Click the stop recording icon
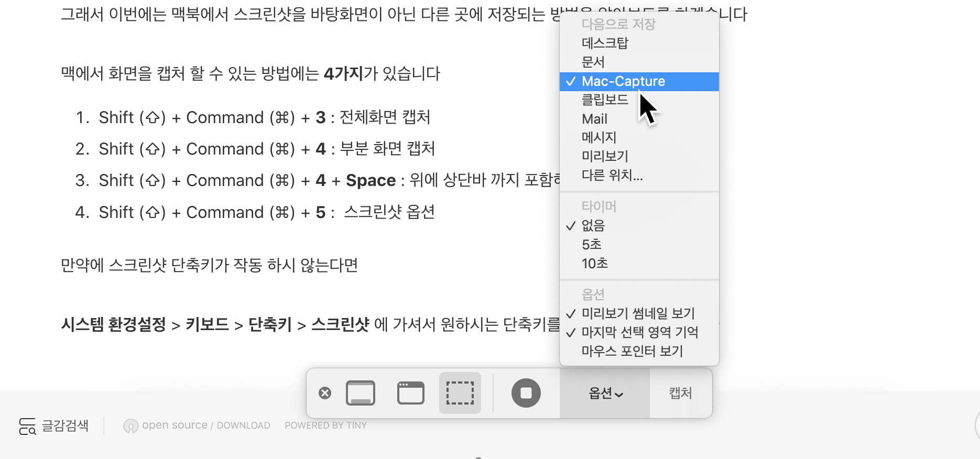Viewport: 980px width, 459px height. pyautogui.click(x=526, y=393)
